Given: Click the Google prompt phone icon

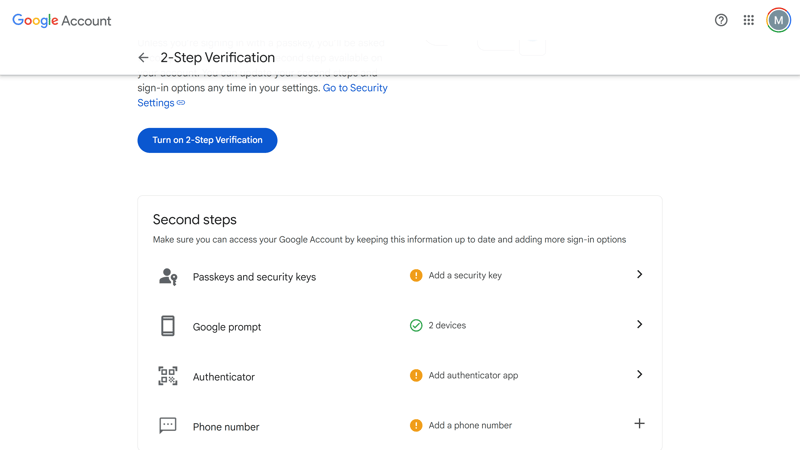Looking at the screenshot, I should pos(168,326).
